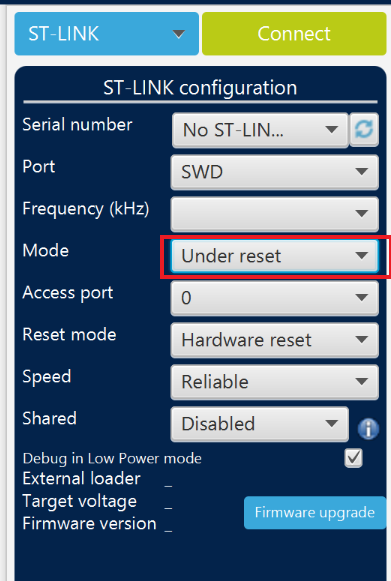This screenshot has height=581, width=391.
Task: Expand the Serial number dropdown
Action: [260, 130]
